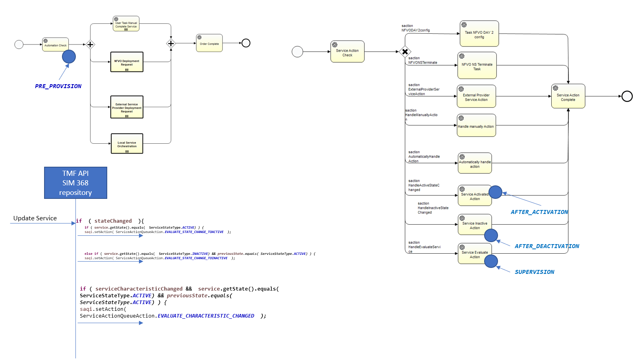The width and height of the screenshot is (639, 364).
Task: Click the Update Service message label
Action: pos(35,218)
